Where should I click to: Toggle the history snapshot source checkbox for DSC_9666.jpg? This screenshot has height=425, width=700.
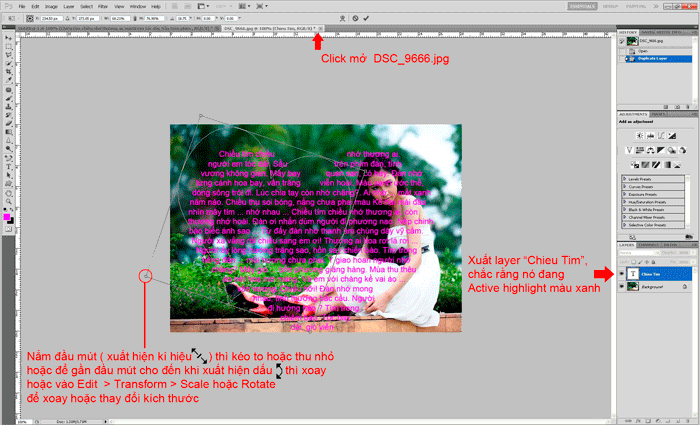(x=623, y=40)
